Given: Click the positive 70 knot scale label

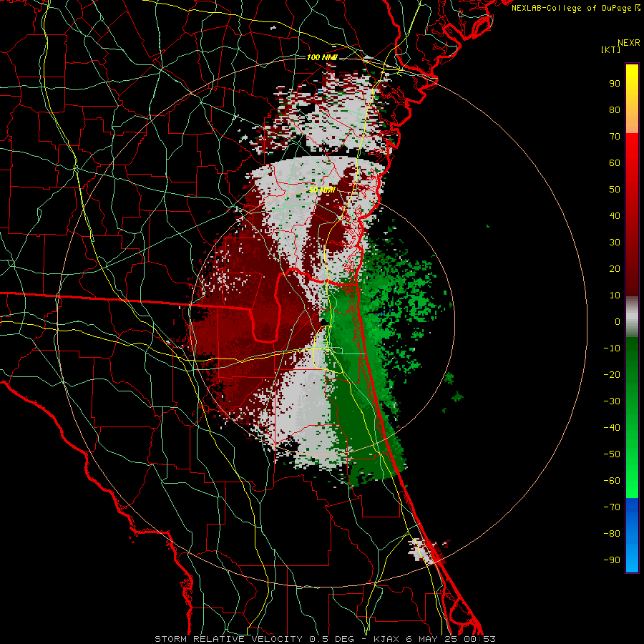Looking at the screenshot, I should [x=615, y=137].
